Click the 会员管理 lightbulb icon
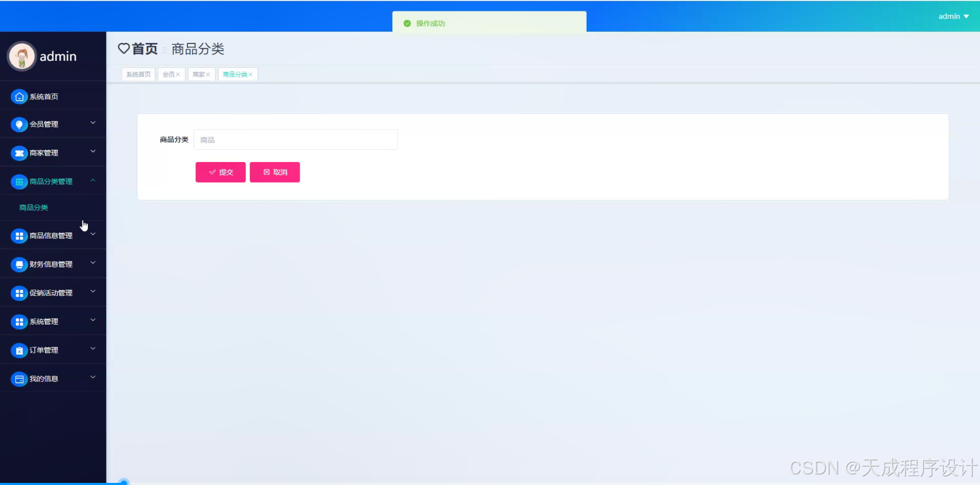This screenshot has height=485, width=980. coord(19,124)
